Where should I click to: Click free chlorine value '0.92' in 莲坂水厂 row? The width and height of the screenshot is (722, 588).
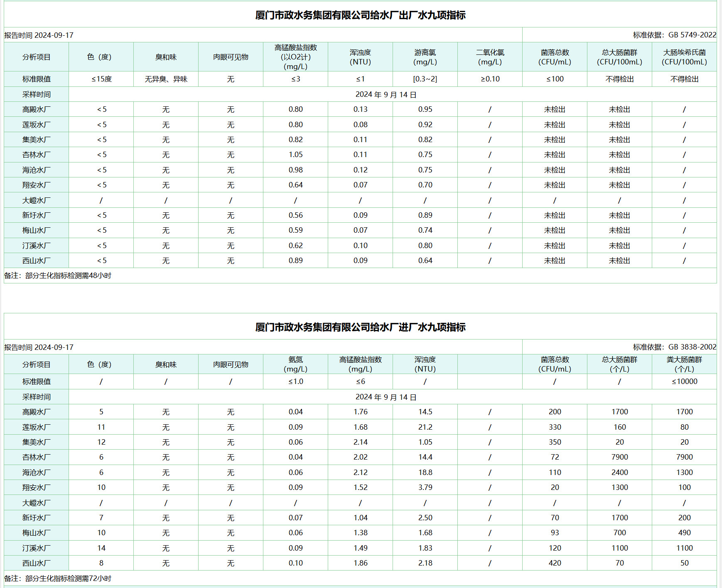(x=425, y=125)
